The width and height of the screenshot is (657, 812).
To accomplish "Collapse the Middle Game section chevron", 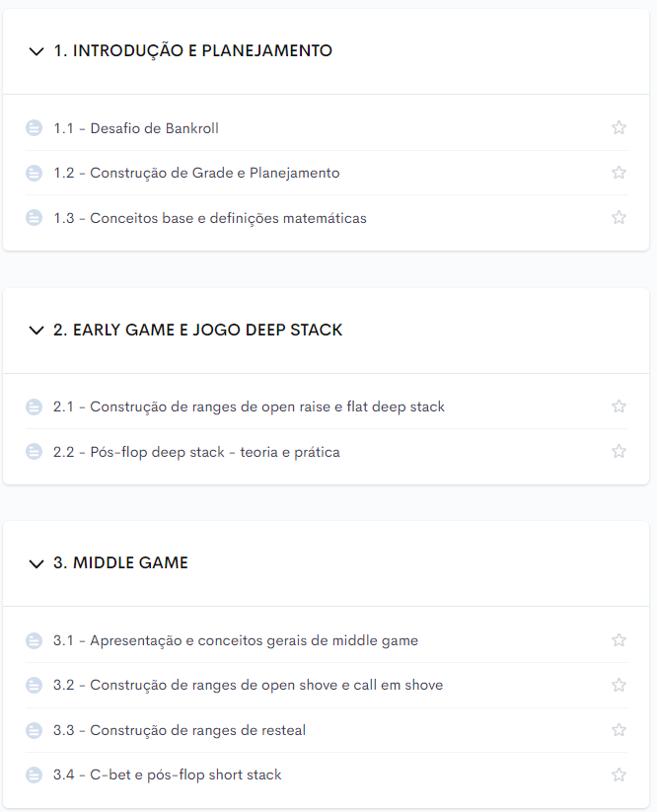I will coord(36,563).
